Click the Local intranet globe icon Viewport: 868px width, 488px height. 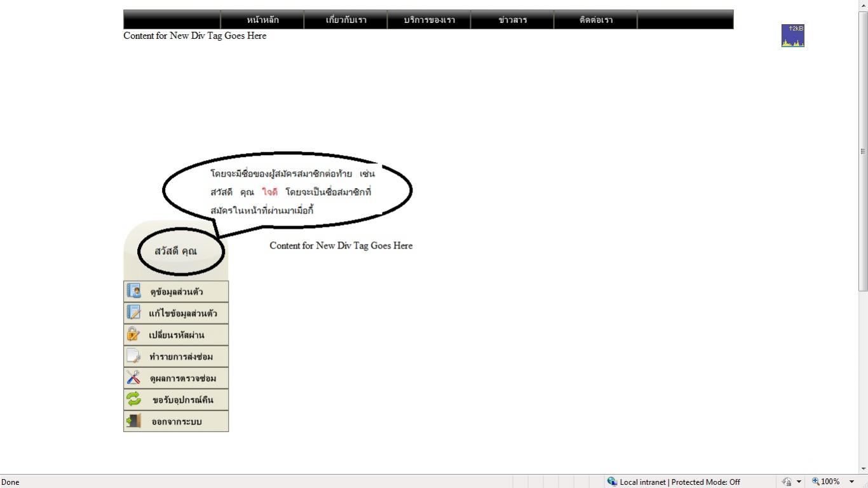[612, 482]
